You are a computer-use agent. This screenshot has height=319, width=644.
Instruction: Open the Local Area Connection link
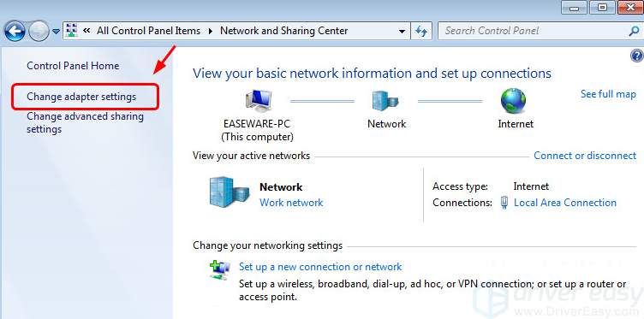564,203
